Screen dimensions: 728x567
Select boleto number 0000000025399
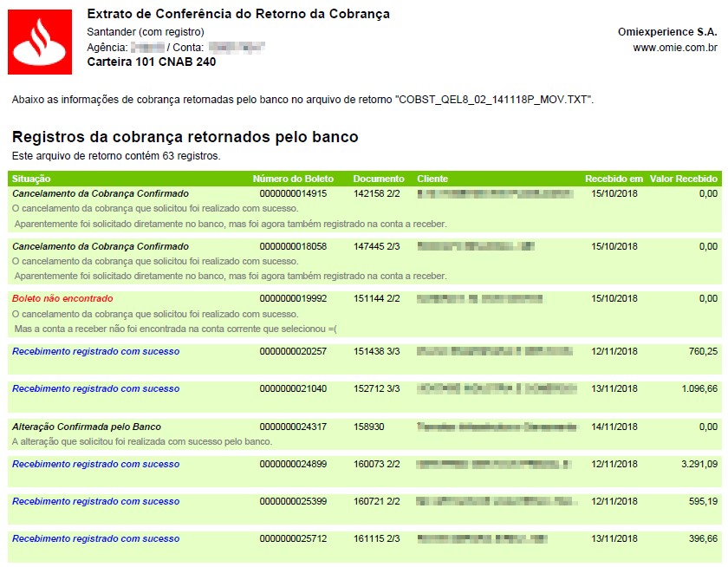pyautogui.click(x=293, y=501)
